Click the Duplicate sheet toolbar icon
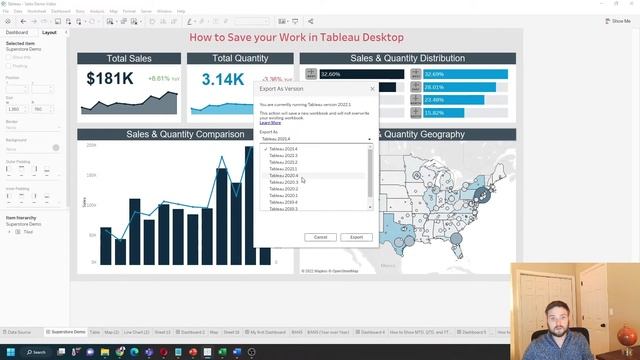The height and width of the screenshot is (360, 640). click(124, 21)
